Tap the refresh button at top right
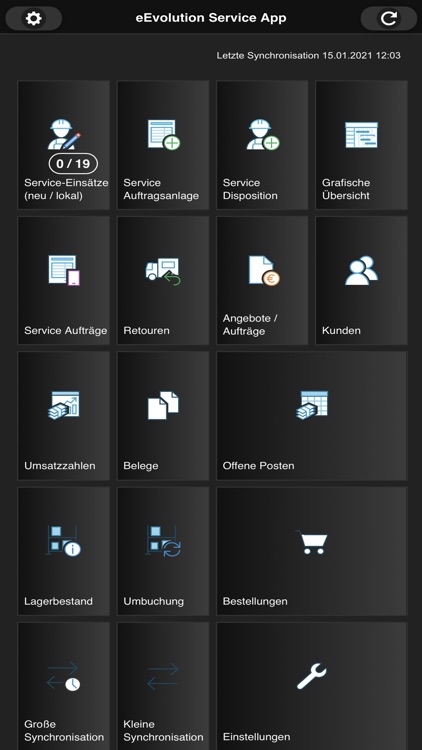Screen dimensions: 422x750 pos(389,19)
